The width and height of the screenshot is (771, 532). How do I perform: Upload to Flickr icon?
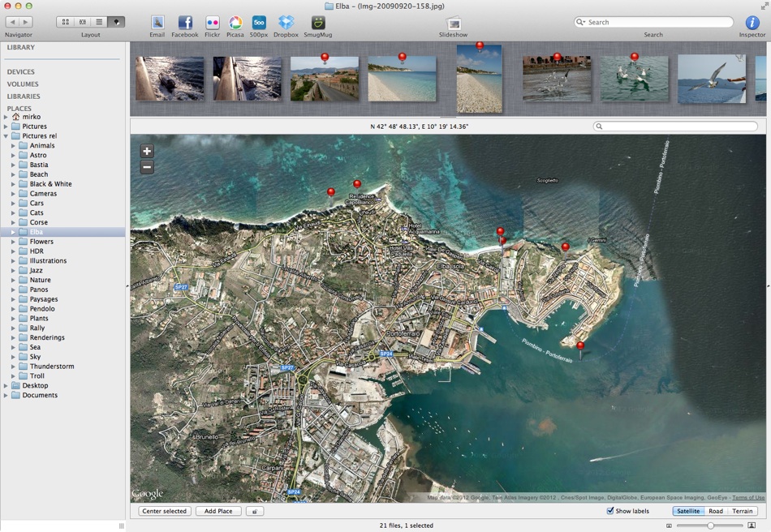point(213,23)
